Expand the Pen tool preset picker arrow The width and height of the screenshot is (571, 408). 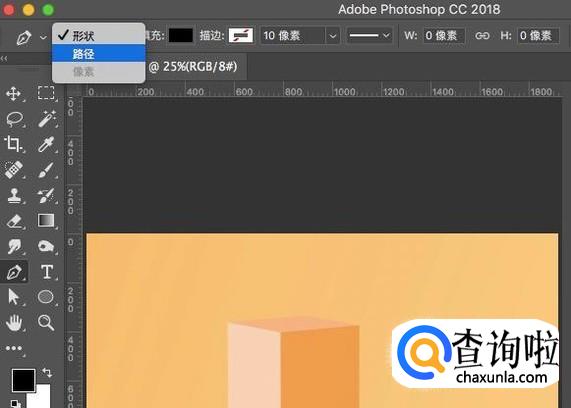[43, 37]
